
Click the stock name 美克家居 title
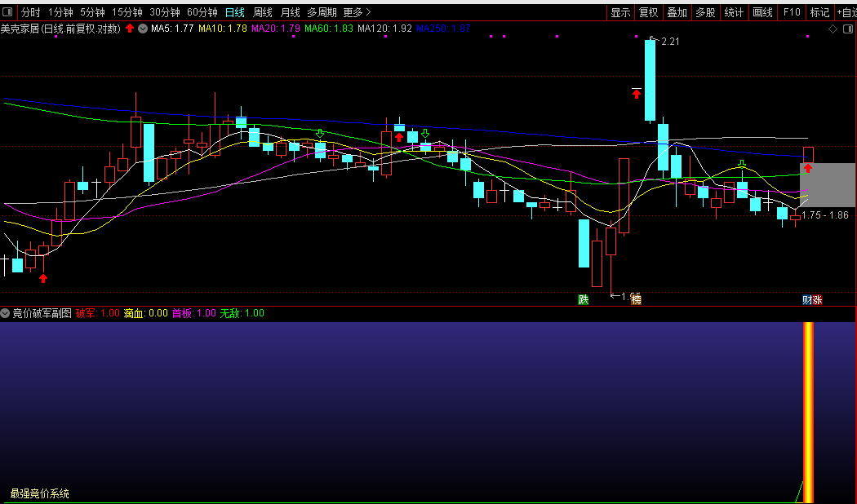tap(20, 29)
